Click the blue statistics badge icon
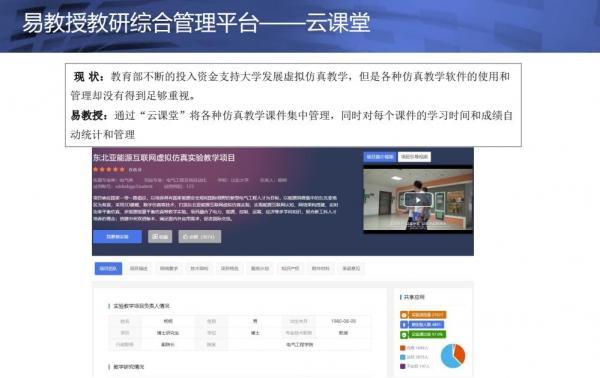Image resolution: width=600 pixels, height=378 pixels. point(404,325)
